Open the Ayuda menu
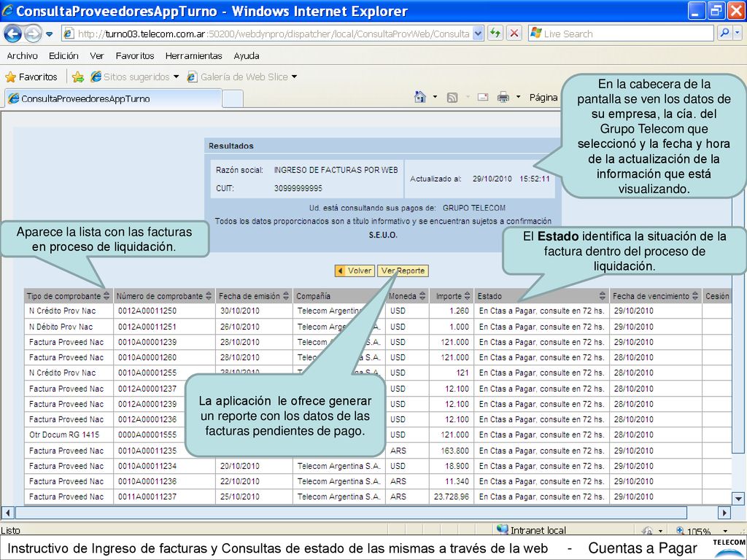Image resolution: width=747 pixels, height=560 pixels. tap(247, 55)
